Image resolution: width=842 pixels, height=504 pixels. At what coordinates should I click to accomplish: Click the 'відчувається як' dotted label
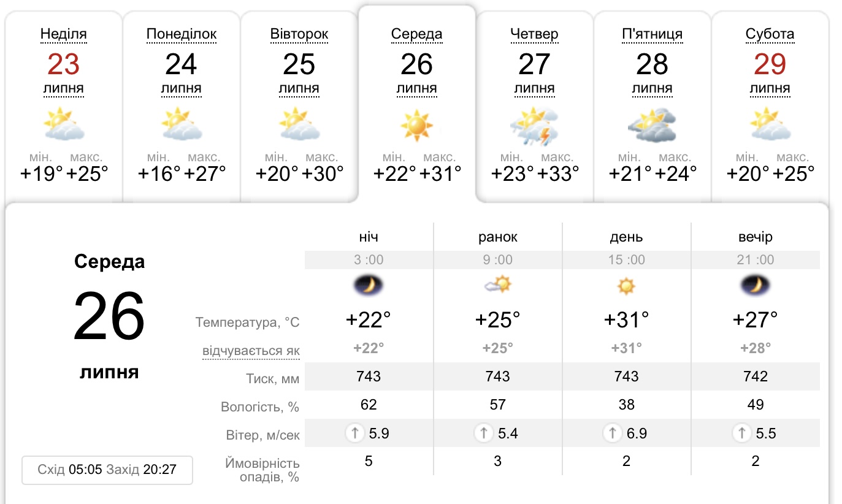(x=251, y=351)
